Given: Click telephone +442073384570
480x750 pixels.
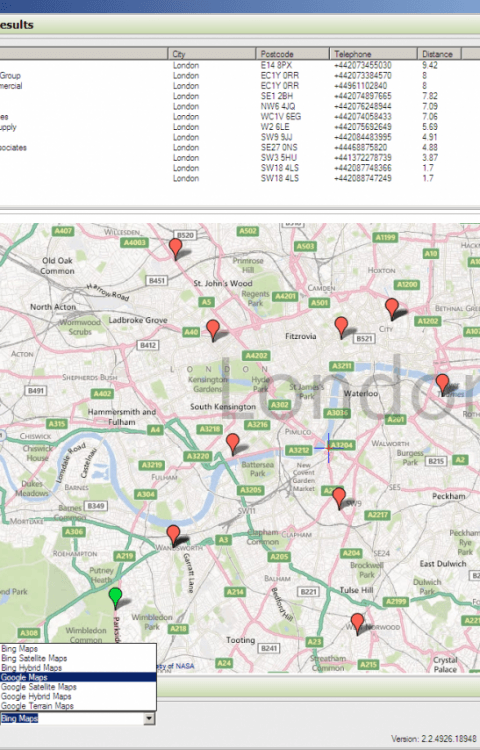Looking at the screenshot, I should click(363, 76).
